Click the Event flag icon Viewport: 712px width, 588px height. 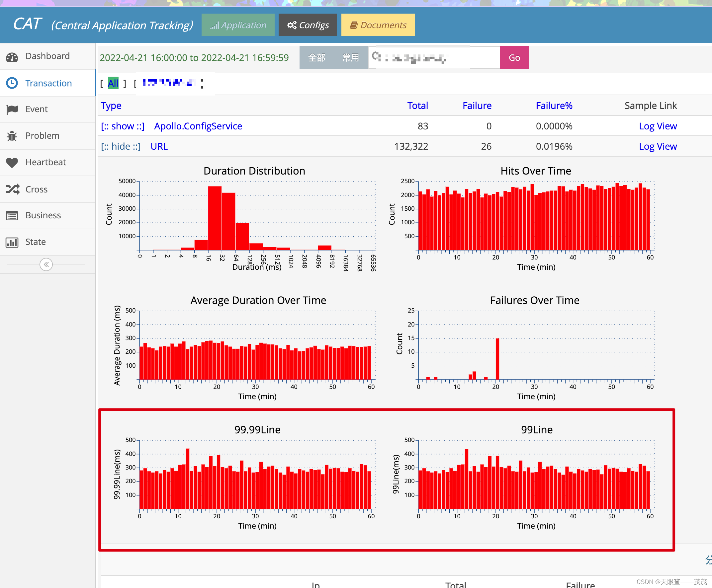(12, 110)
